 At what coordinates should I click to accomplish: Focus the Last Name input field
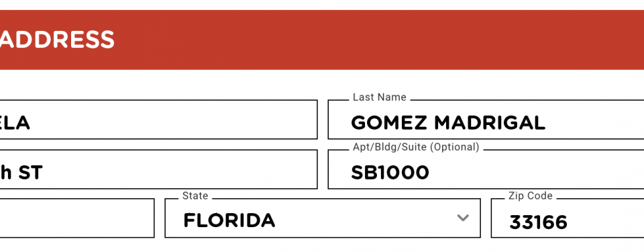(486, 120)
